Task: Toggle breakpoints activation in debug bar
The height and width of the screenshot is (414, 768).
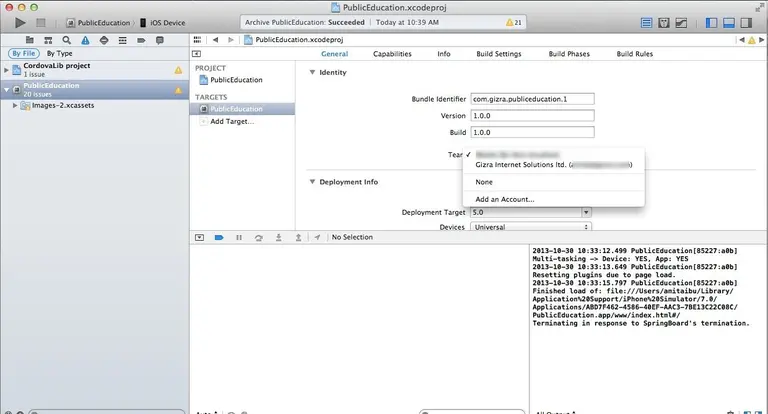Action: (219, 237)
